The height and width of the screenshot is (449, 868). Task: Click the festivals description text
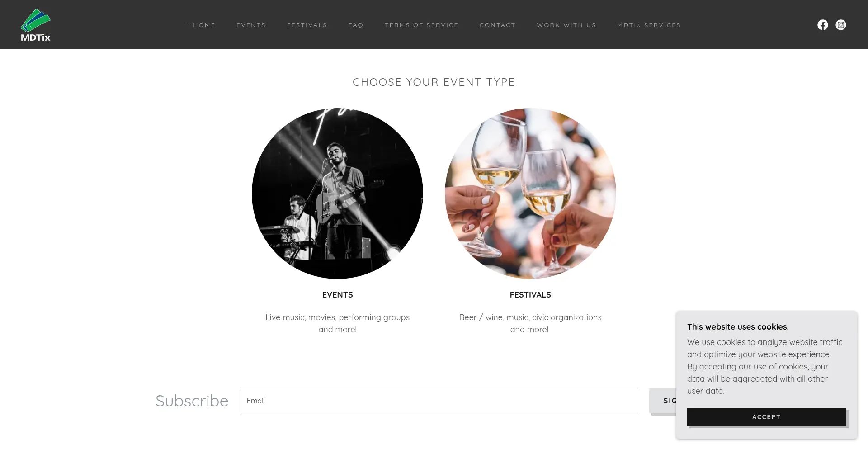pos(530,323)
